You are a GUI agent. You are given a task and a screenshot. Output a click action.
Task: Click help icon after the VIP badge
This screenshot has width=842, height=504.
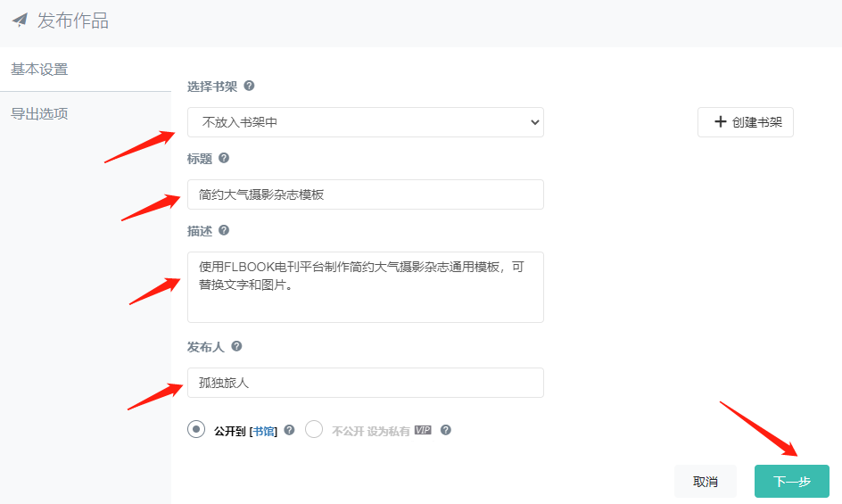(446, 430)
